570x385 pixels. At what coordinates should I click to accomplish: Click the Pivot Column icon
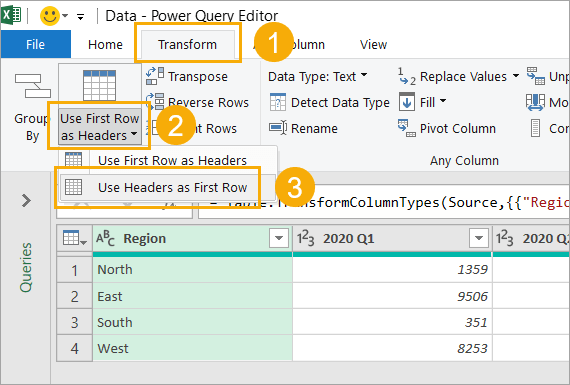[406, 128]
